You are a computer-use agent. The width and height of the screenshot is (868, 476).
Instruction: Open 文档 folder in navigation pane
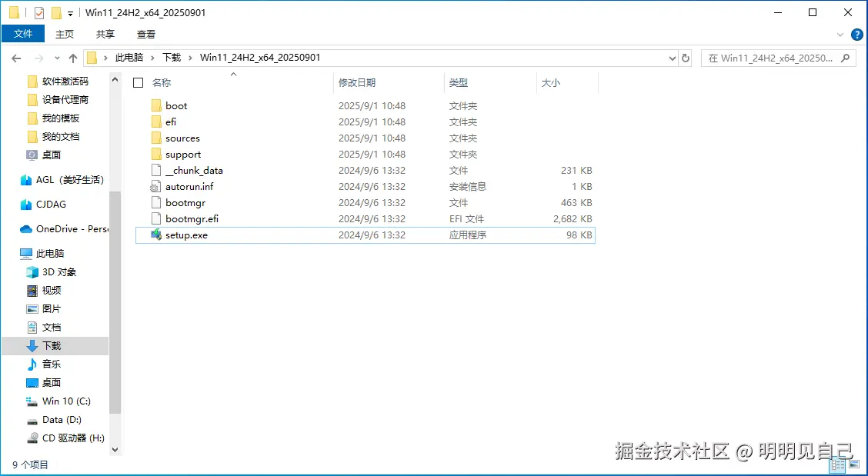[x=44, y=327]
